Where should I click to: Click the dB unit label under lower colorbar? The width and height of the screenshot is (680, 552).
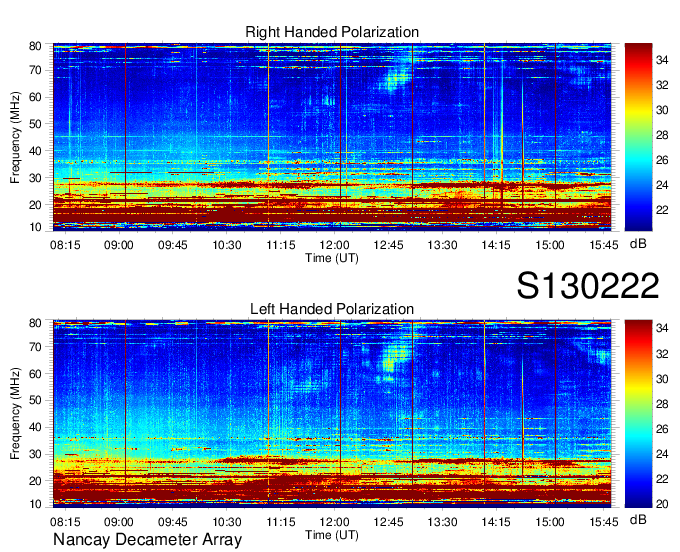click(x=638, y=519)
